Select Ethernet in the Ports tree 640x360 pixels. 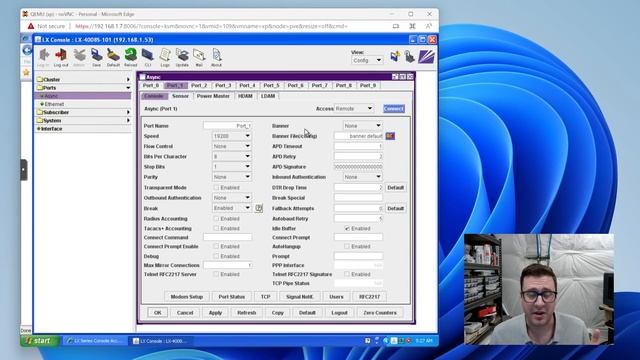pyautogui.click(x=54, y=104)
